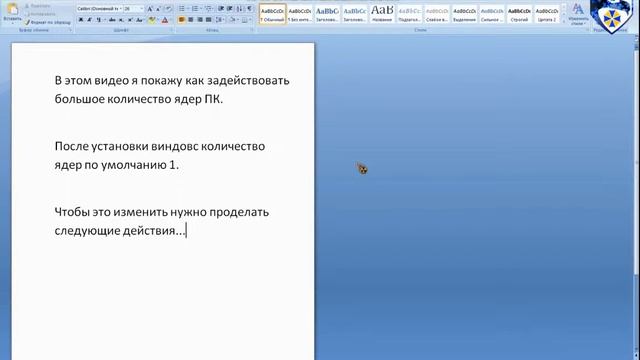Start a numbered list

click(x=195, y=9)
